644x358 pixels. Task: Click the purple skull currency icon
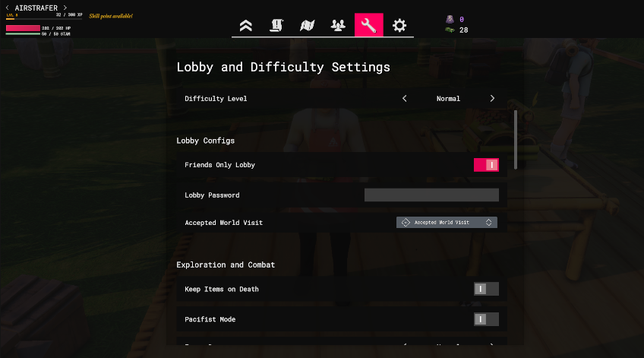tap(450, 20)
